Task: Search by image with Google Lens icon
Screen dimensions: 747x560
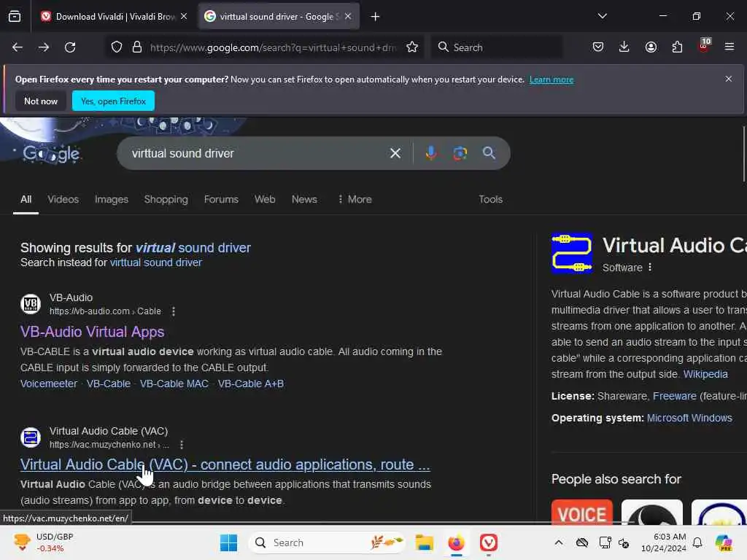Action: pyautogui.click(x=460, y=153)
